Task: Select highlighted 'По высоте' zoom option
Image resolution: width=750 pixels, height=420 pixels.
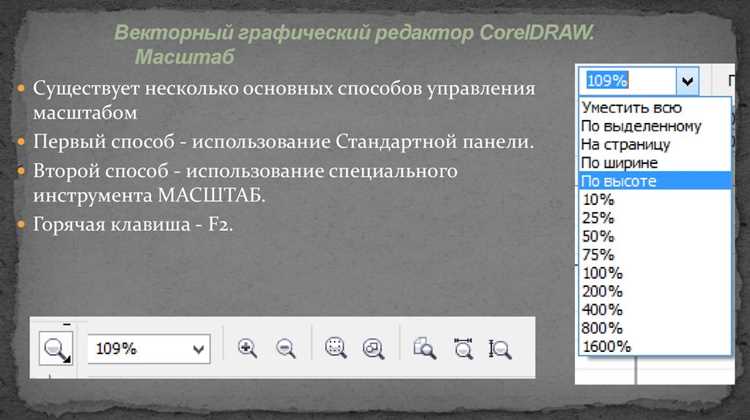Action: click(x=655, y=181)
